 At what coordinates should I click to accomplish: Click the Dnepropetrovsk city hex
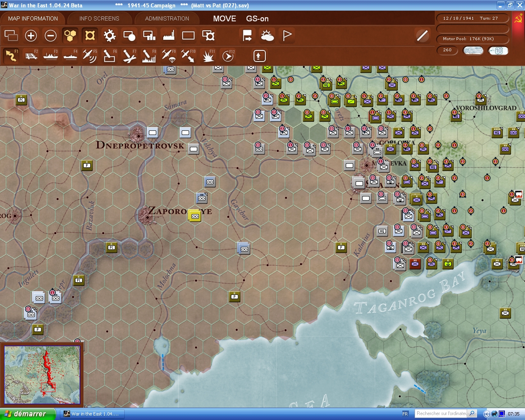pyautogui.click(x=138, y=135)
